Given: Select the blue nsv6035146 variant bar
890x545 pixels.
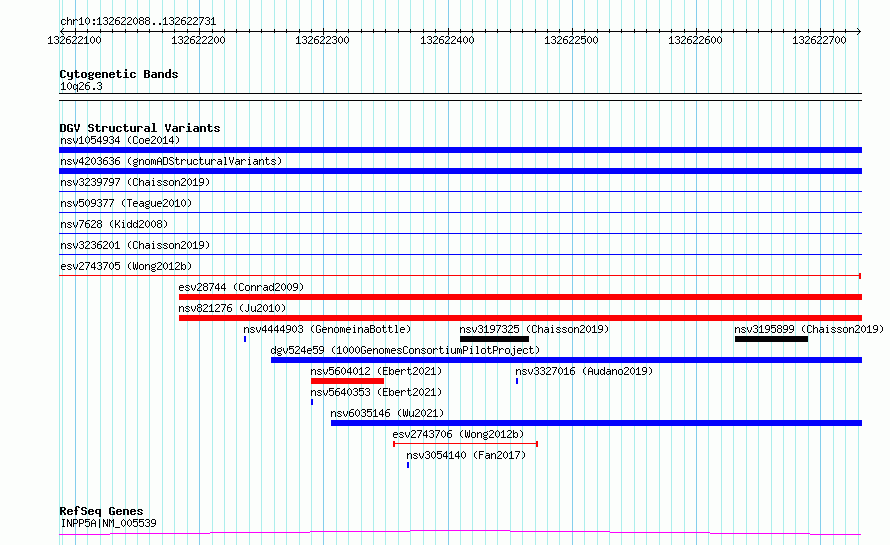Looking at the screenshot, I should (x=597, y=423).
